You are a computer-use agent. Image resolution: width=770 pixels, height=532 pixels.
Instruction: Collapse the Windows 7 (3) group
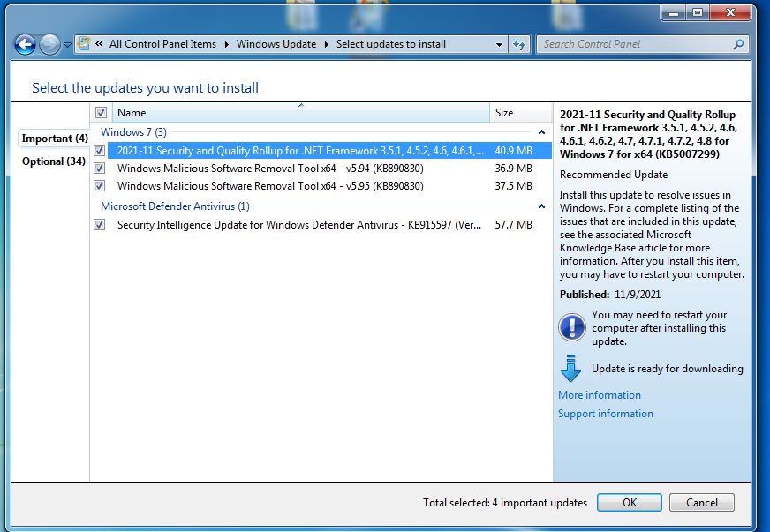click(541, 132)
